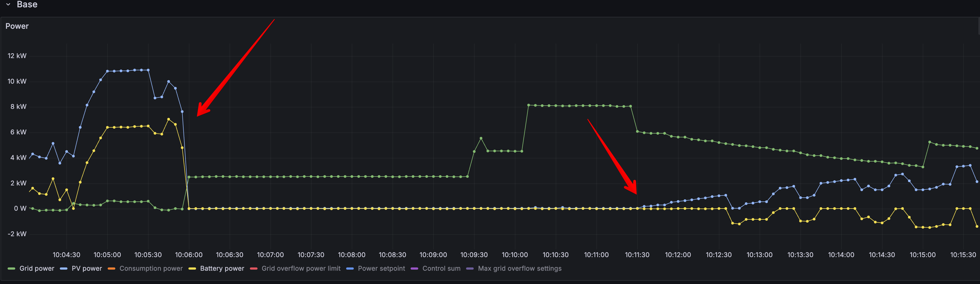Click purple Control sum color swatch
Viewport: 980px width, 284px height.
pyautogui.click(x=414, y=269)
